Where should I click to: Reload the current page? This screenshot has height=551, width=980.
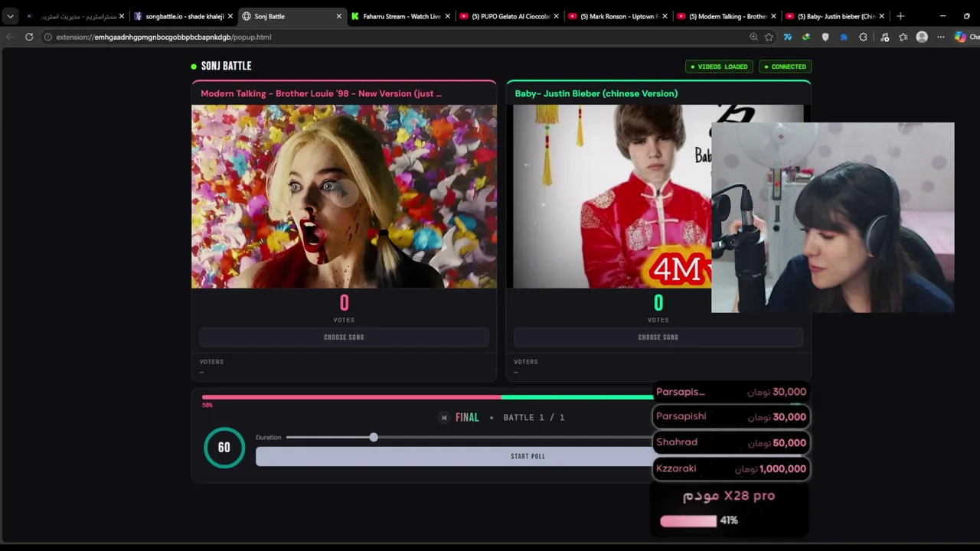click(29, 37)
